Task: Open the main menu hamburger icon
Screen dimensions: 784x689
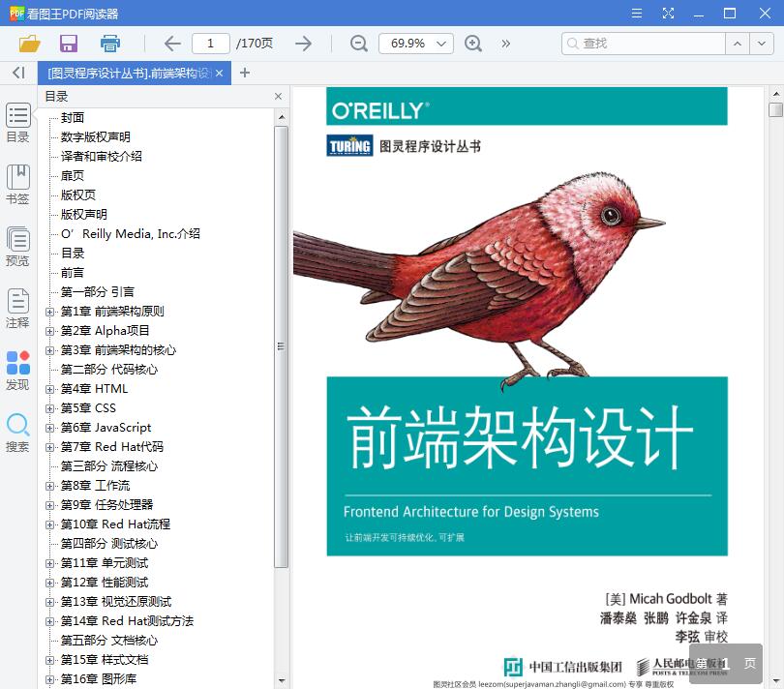Action: click(x=637, y=13)
